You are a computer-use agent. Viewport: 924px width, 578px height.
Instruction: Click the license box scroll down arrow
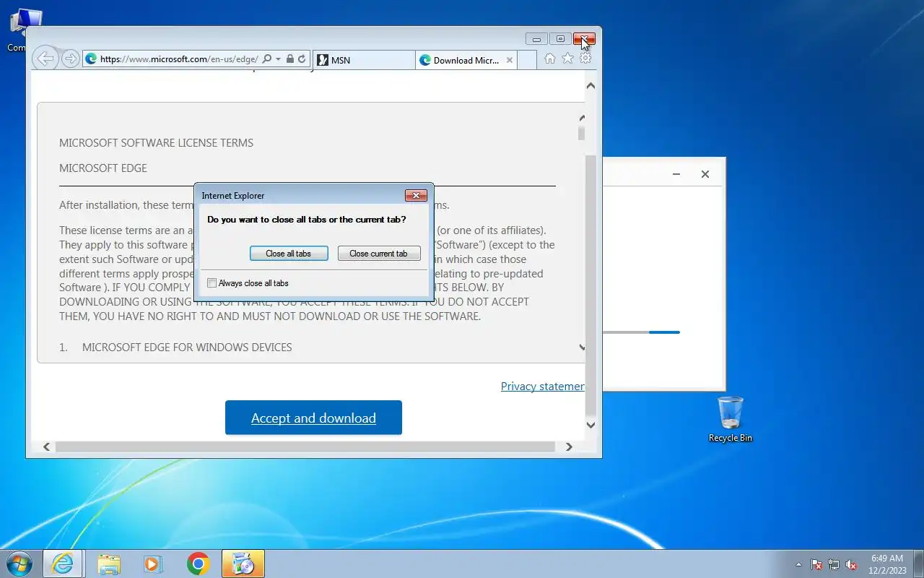(582, 348)
